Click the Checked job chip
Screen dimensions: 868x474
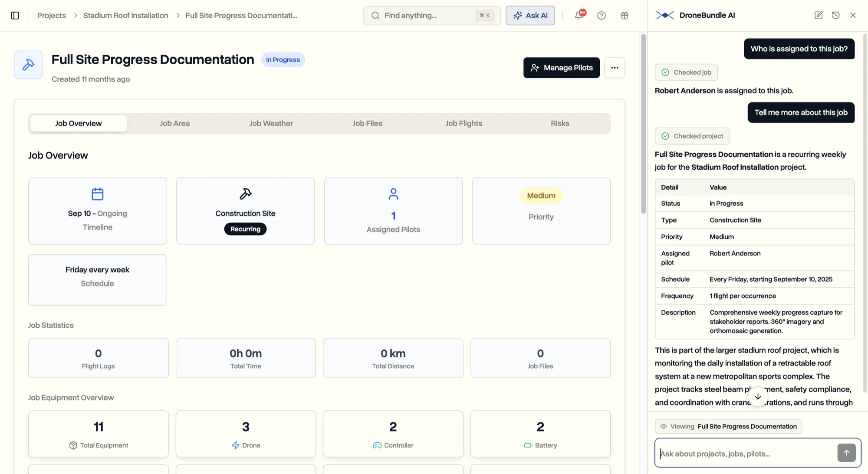coord(686,72)
